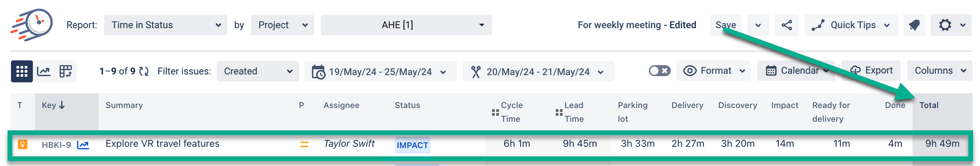
Task: Open the Created filter dropdown
Action: pyautogui.click(x=258, y=71)
